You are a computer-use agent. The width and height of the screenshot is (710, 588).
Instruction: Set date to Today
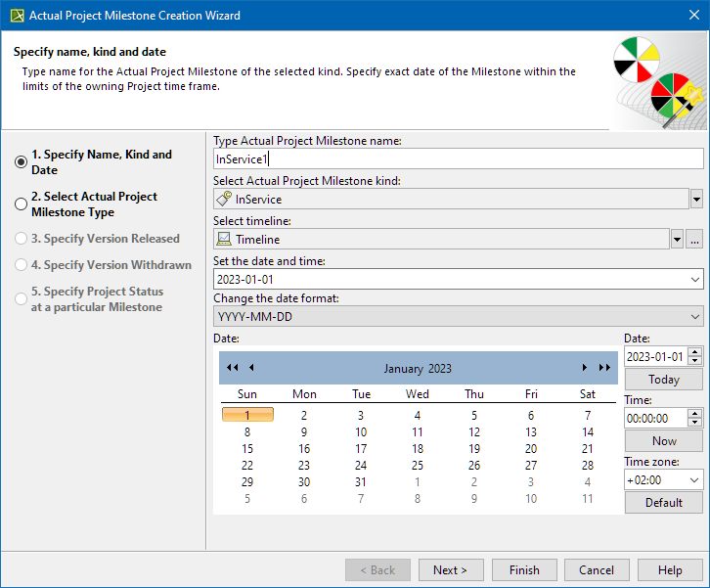pyautogui.click(x=664, y=380)
